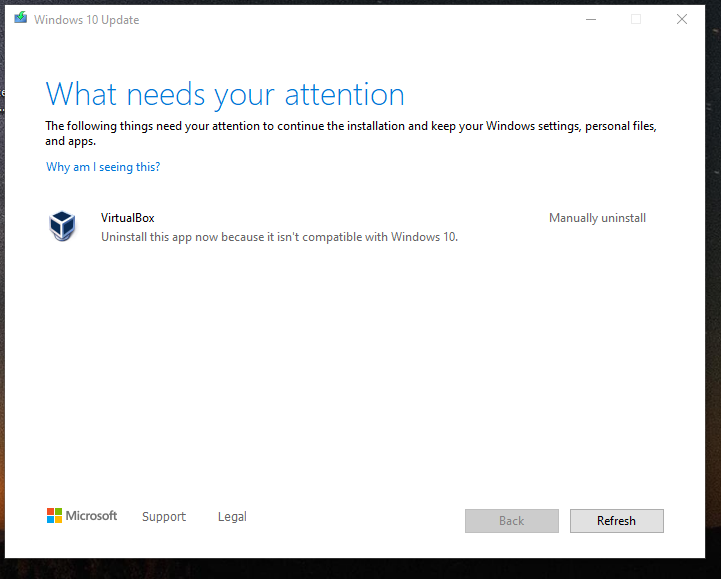This screenshot has height=579, width=721.
Task: Close the Windows 10 Update window
Action: click(682, 19)
